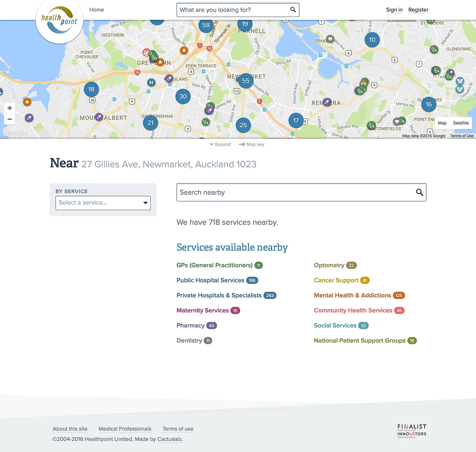The width and height of the screenshot is (476, 452).
Task: Open the Select a service dropdown
Action: pyautogui.click(x=103, y=203)
